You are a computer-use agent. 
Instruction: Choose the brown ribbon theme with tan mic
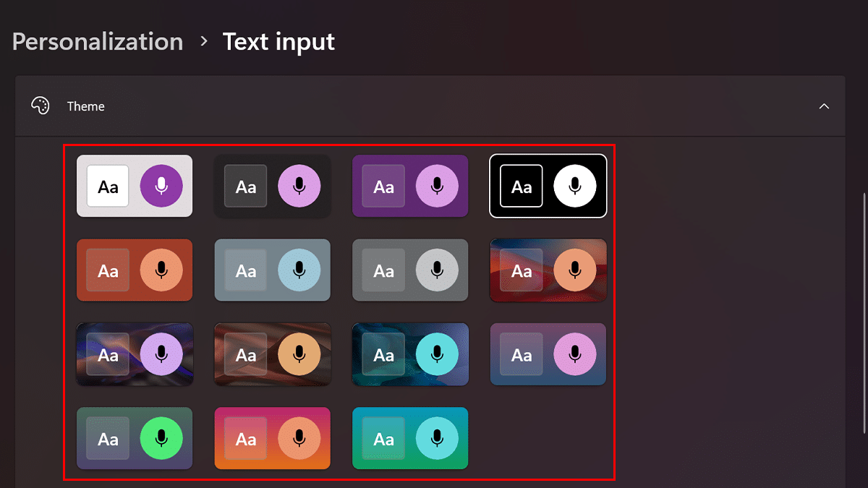coord(273,354)
